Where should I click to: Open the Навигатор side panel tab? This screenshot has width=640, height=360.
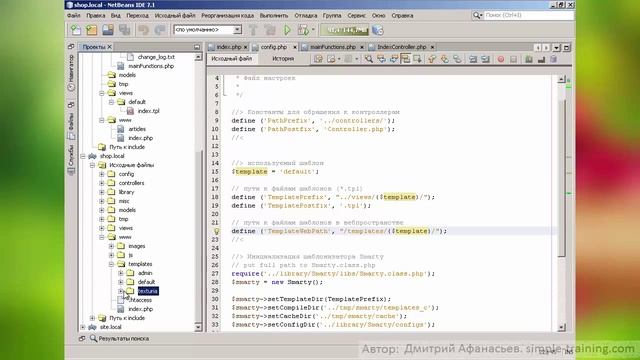click(x=71, y=73)
